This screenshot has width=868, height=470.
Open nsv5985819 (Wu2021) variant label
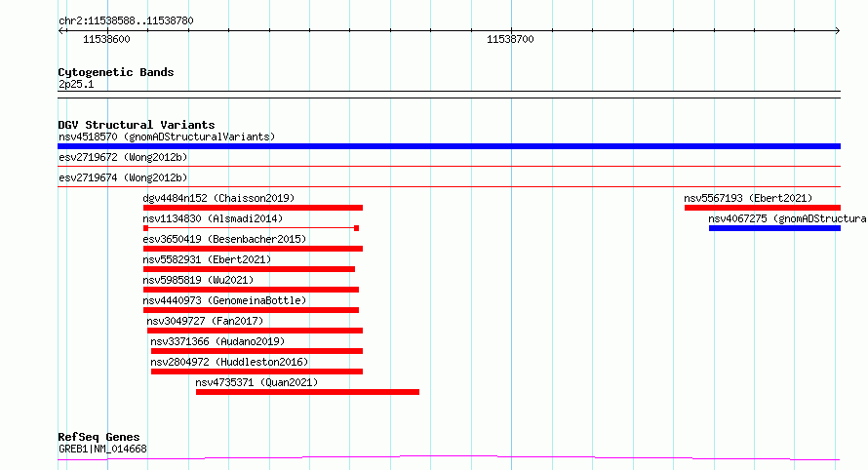[198, 280]
